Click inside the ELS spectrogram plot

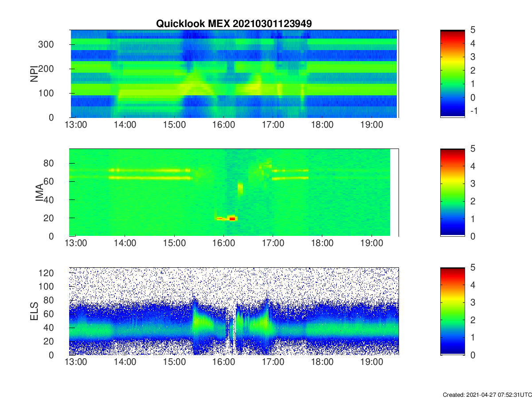click(234, 311)
